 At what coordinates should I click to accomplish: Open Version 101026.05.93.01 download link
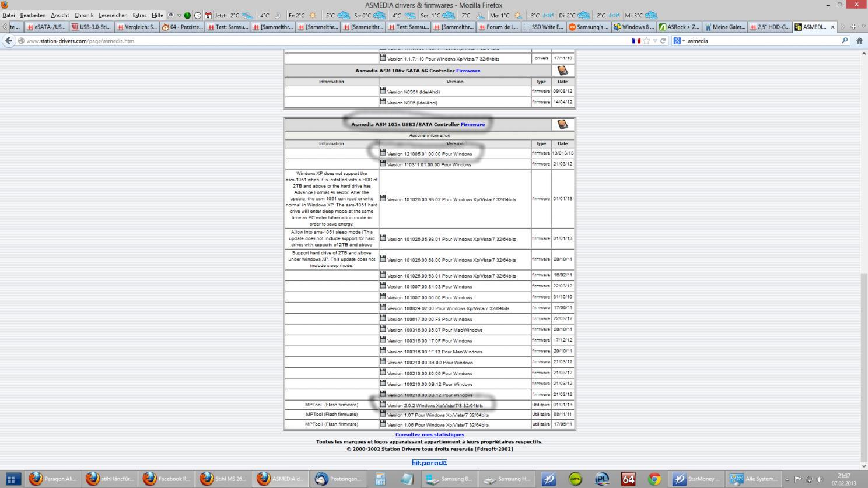452,239
